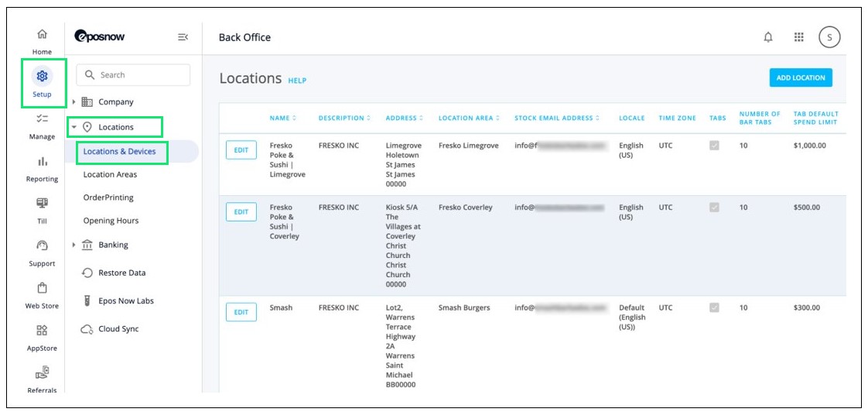Open the notifications bell

click(x=767, y=37)
